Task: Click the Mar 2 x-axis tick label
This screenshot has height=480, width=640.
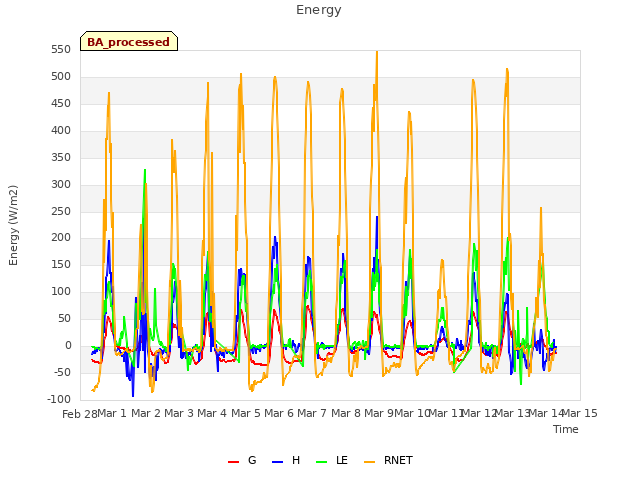Action: coord(146,413)
